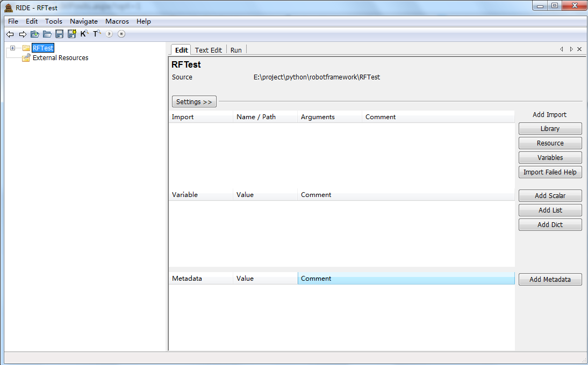Open the Navigate menu
This screenshot has width=588, height=365.
tap(84, 21)
